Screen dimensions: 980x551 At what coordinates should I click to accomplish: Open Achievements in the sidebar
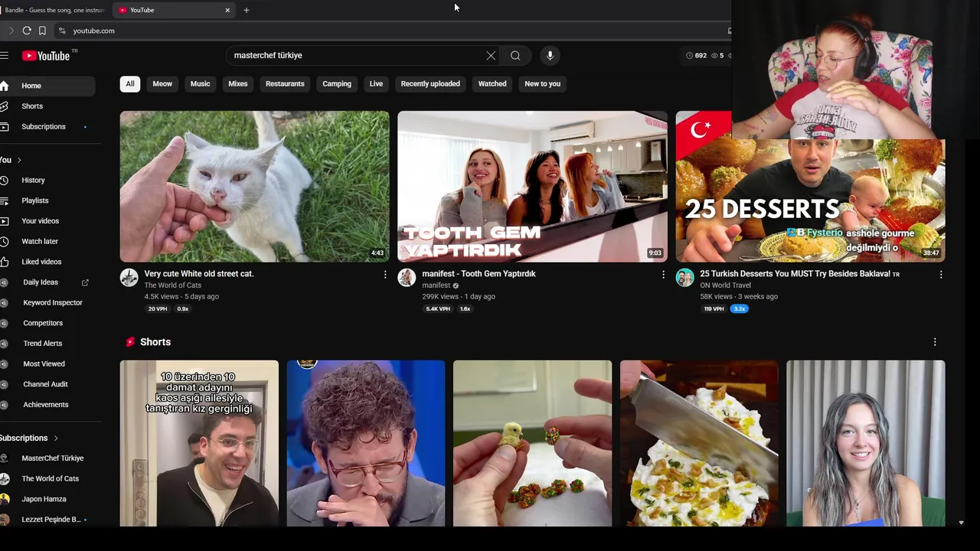pos(47,405)
